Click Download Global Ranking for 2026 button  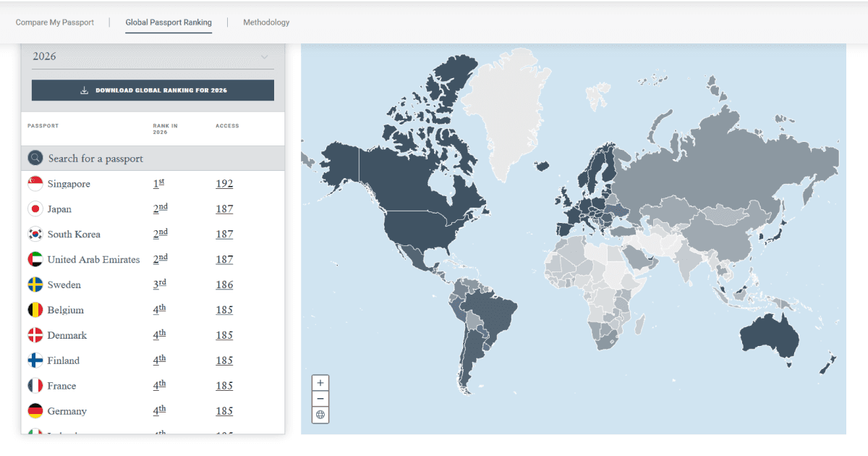tap(152, 90)
